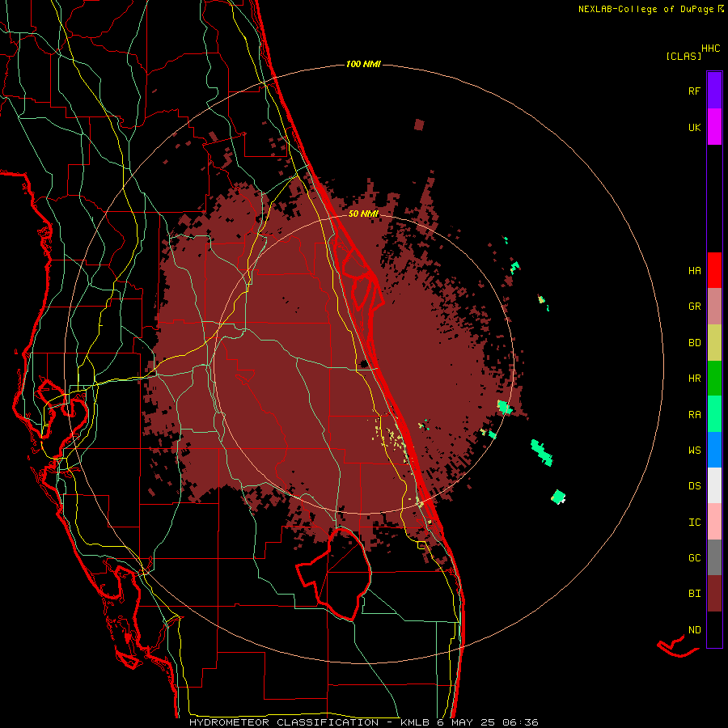Click the RF legend label

click(x=694, y=91)
